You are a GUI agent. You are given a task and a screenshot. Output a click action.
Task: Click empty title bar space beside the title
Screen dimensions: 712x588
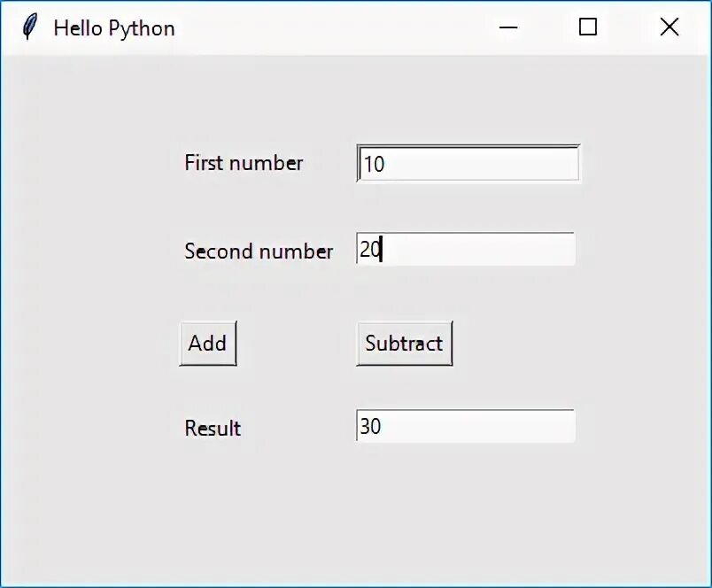[337, 28]
